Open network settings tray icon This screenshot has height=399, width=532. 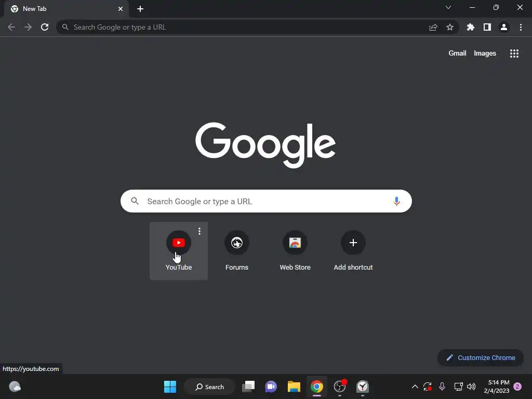[458, 387]
